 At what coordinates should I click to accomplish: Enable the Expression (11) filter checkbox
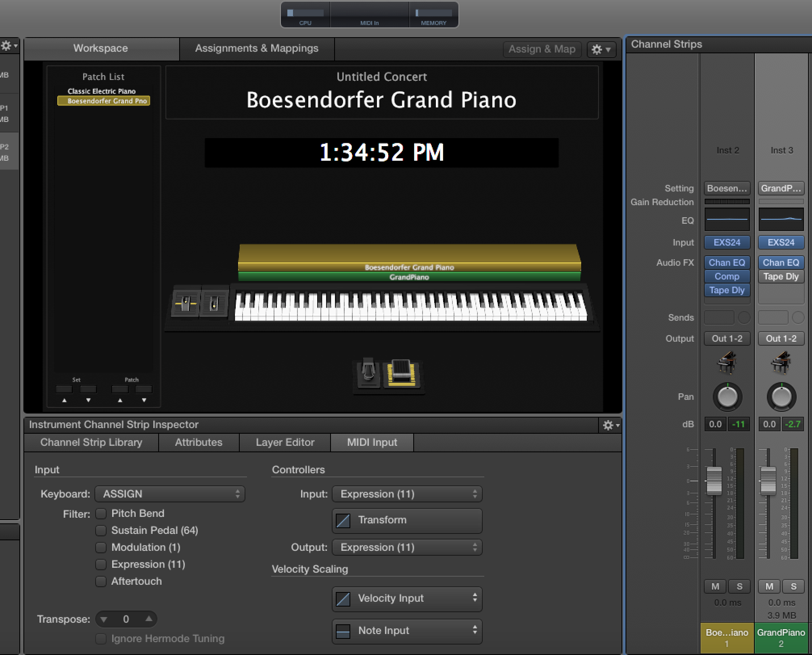101,564
